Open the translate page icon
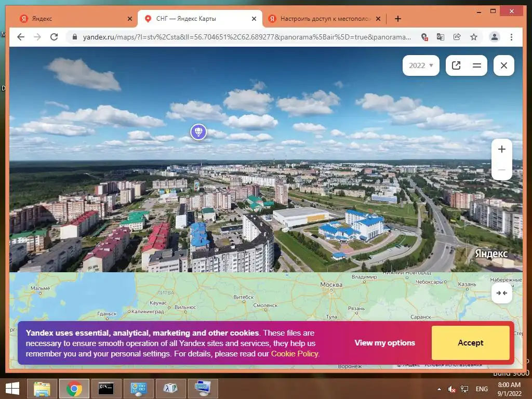The width and height of the screenshot is (532, 399). tap(441, 37)
